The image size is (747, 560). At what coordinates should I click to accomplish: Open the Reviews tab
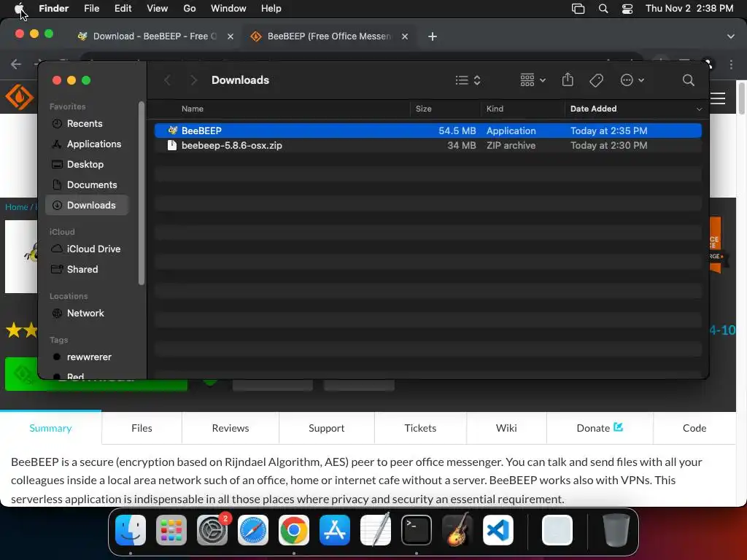231,428
